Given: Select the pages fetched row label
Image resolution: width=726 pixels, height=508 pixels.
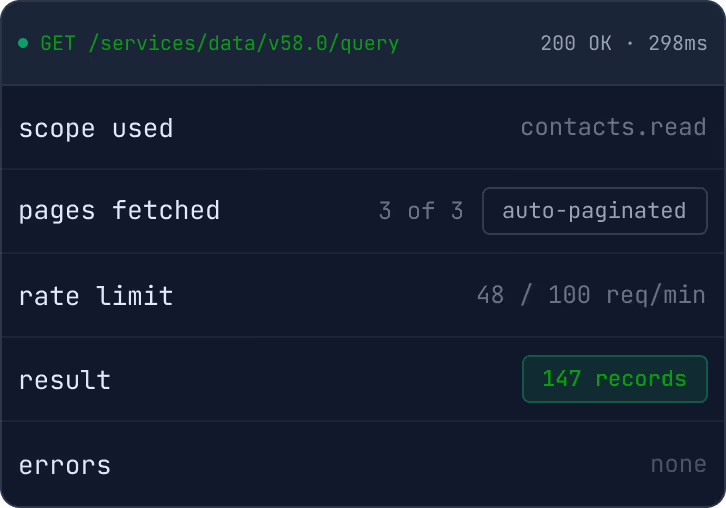Looking at the screenshot, I should point(119,211).
